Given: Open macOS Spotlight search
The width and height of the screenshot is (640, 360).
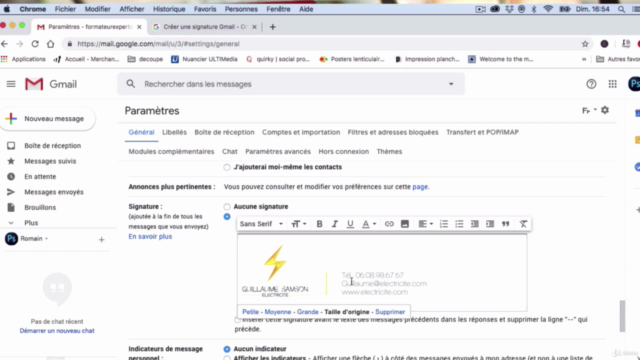Looking at the screenshot, I should [x=621, y=9].
